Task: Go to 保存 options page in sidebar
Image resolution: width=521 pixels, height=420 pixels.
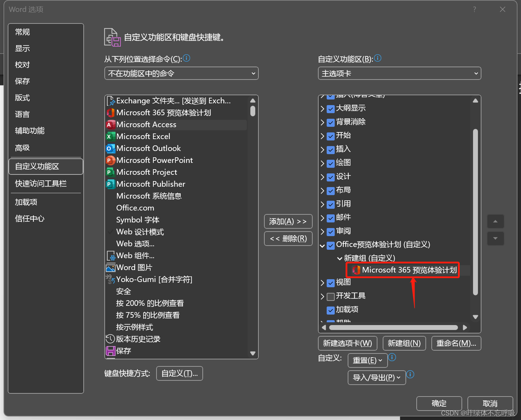Action: coord(46,81)
